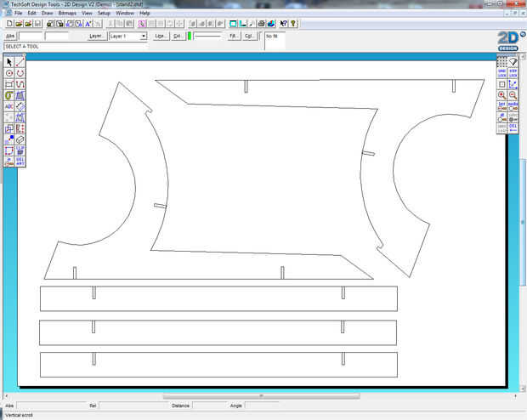The image size is (527, 420).
Task: Select the straight Line drawing tool
Action: 20,62
